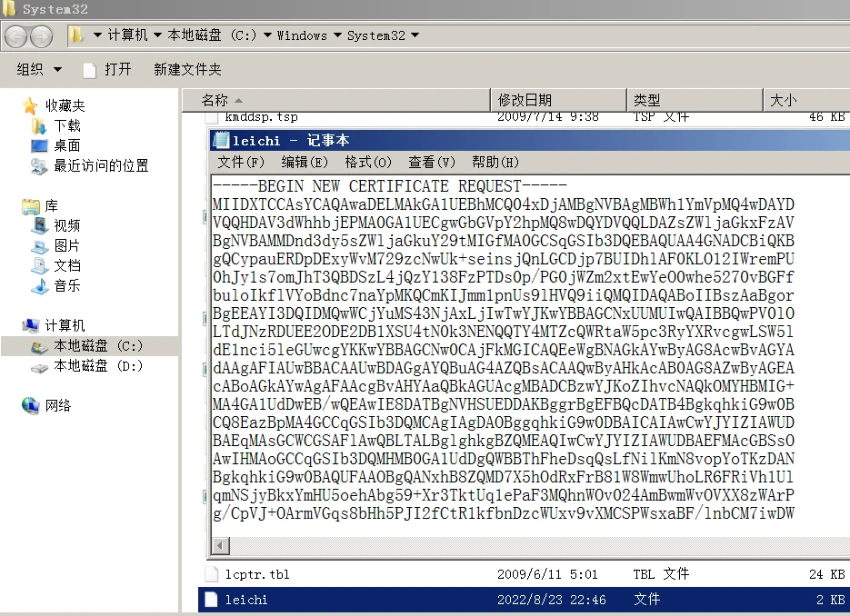
Task: Select 图片 under Libraries
Action: click(x=67, y=246)
